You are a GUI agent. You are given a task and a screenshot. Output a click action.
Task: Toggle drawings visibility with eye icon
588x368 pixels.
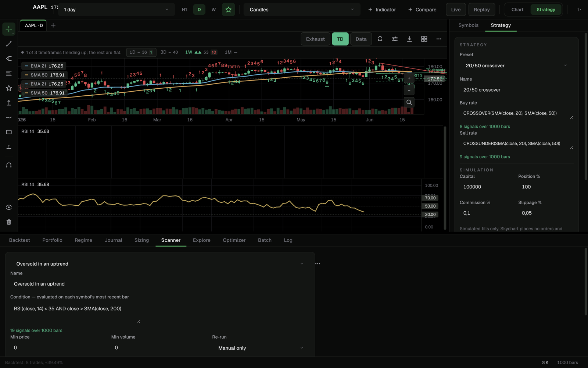[9, 207]
